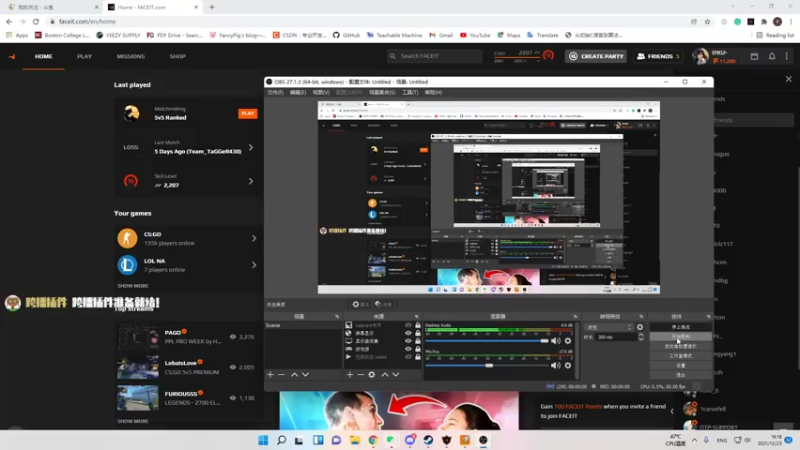
Task: Open OBS Edit (E) menu
Action: click(298, 92)
